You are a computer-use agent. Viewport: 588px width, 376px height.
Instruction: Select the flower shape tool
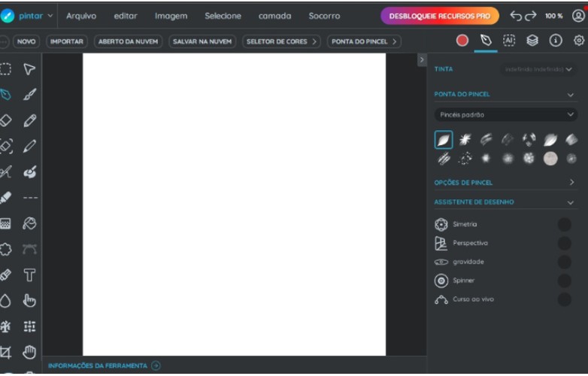pos(5,250)
